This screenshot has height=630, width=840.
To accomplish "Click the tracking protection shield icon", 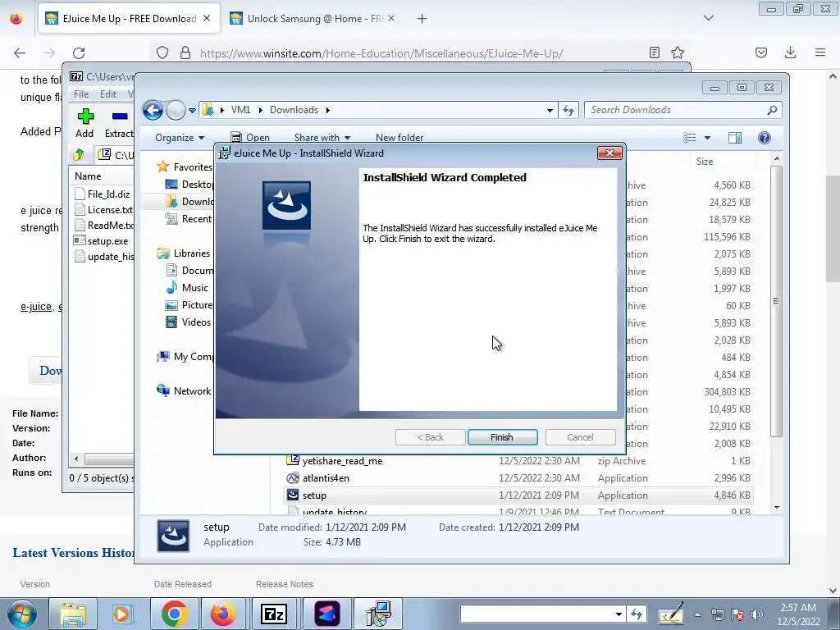I will (x=162, y=53).
